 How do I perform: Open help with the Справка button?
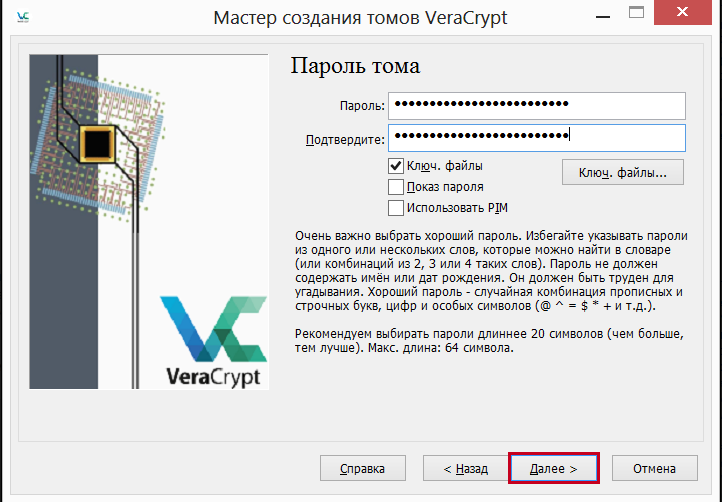coord(362,468)
